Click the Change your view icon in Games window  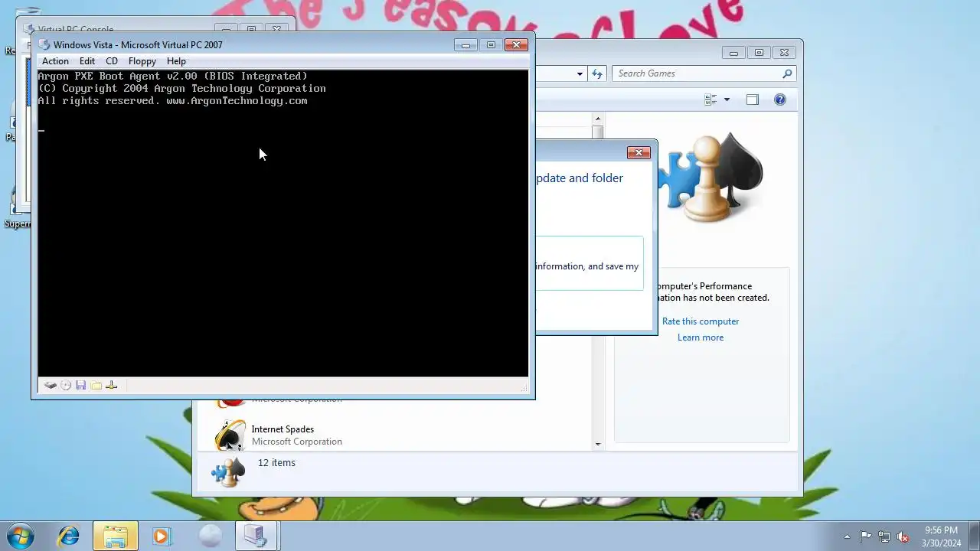(x=710, y=99)
